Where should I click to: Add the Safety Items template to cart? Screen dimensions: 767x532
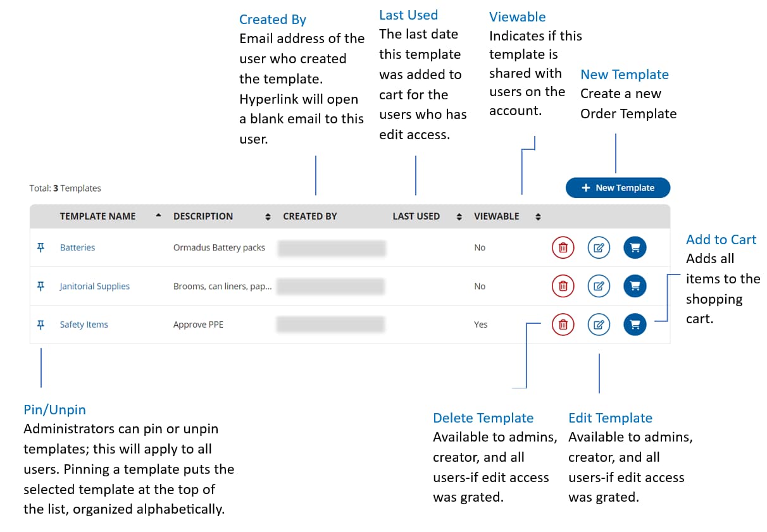coord(635,325)
